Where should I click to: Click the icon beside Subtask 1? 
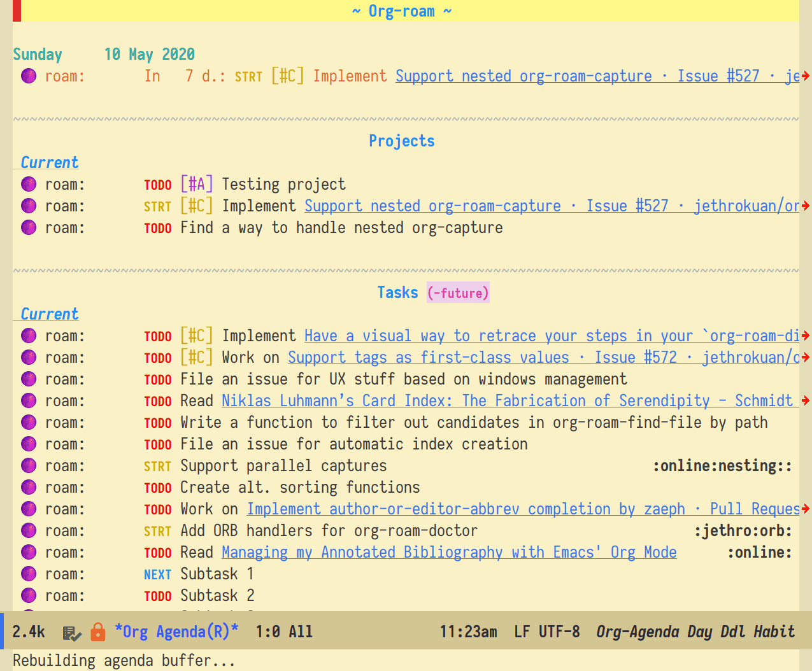[x=29, y=574]
